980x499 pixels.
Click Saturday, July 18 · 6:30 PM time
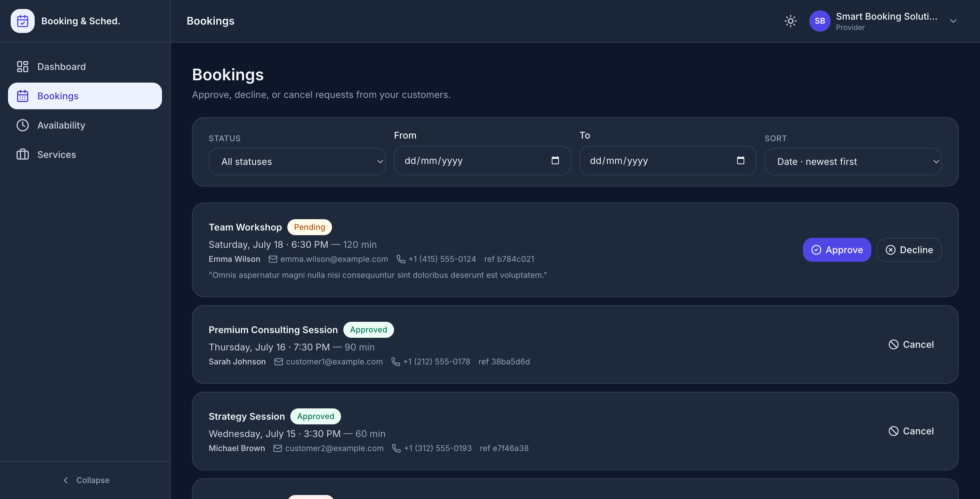268,245
